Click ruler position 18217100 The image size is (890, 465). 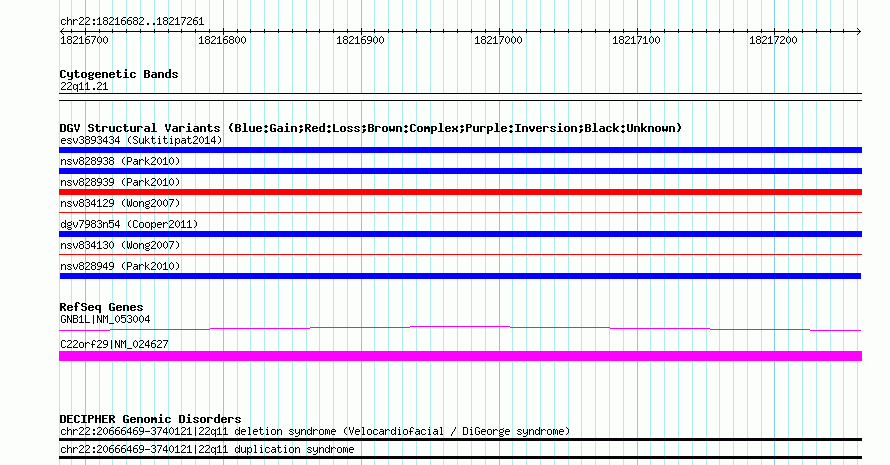pyautogui.click(x=636, y=40)
